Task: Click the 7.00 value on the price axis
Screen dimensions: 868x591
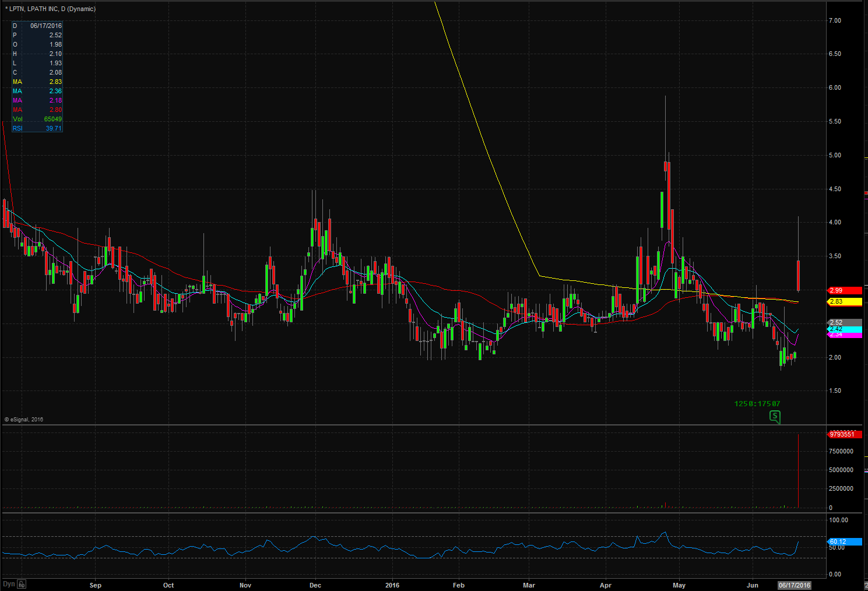Action: pyautogui.click(x=835, y=20)
